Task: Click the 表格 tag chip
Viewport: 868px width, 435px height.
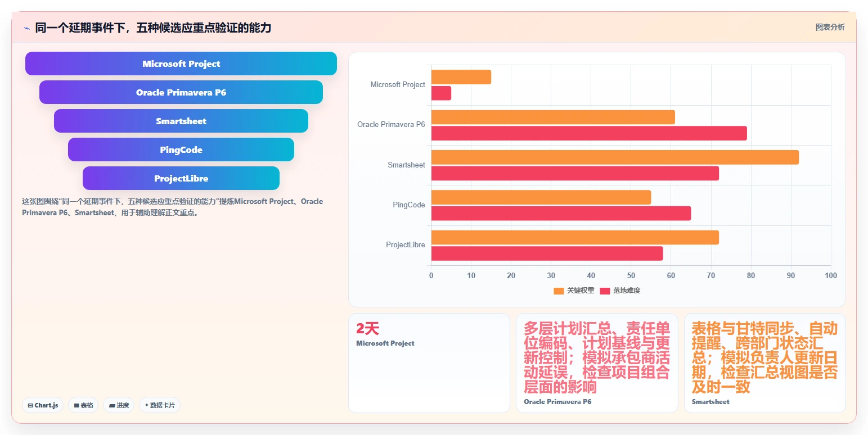Action: coord(83,405)
